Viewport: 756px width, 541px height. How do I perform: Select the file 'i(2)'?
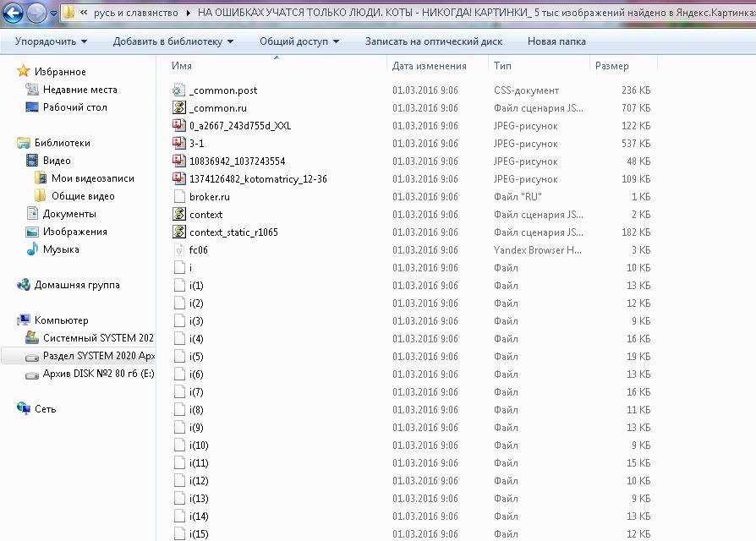click(x=196, y=303)
